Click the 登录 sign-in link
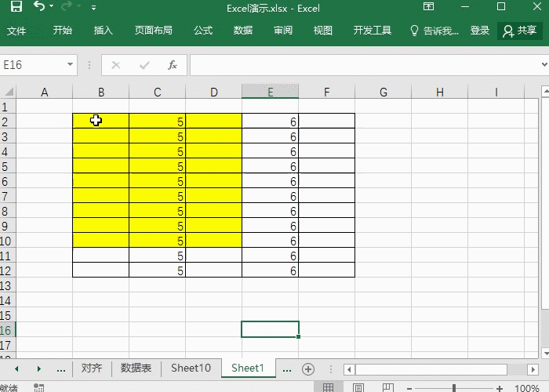The image size is (549, 392). point(480,31)
